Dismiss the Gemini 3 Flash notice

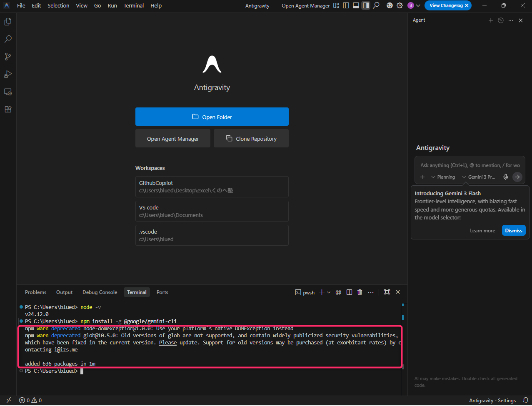pos(513,231)
